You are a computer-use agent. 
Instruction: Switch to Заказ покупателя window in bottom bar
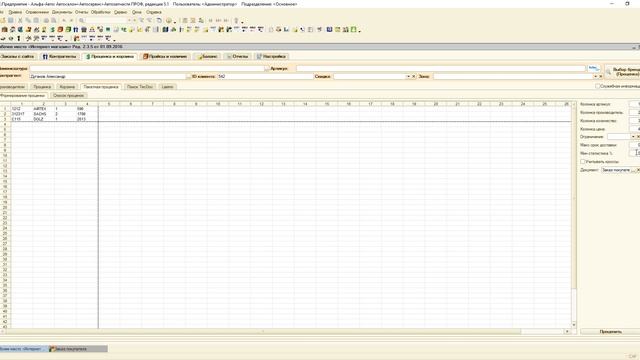coord(78,349)
